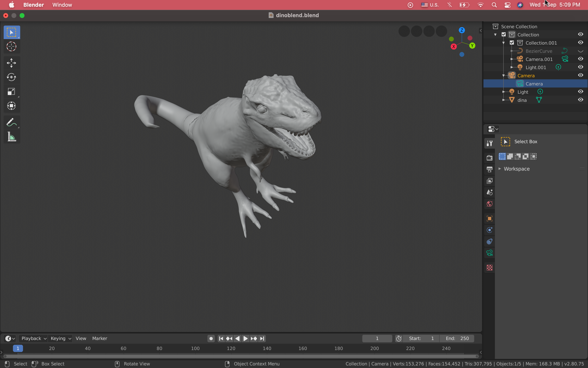Open the Object properties tab
This screenshot has height=368, width=588.
[x=489, y=218]
